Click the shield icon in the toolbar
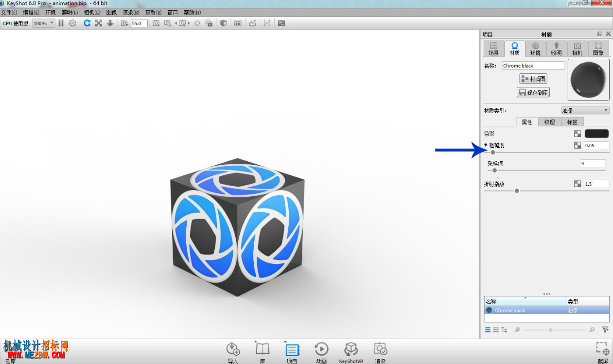Image resolution: width=613 pixels, height=364 pixels. point(223,23)
